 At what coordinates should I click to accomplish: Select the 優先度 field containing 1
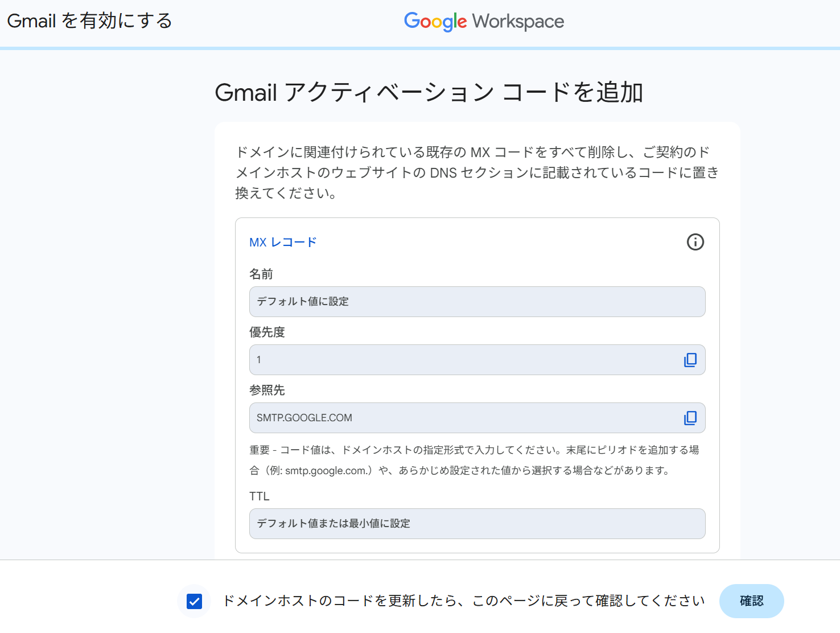(x=461, y=360)
